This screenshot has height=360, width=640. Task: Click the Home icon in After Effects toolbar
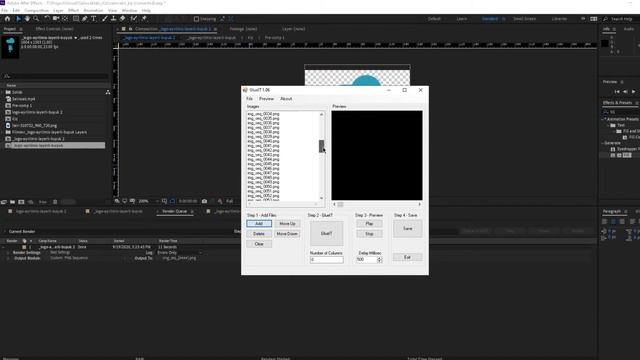click(7, 19)
